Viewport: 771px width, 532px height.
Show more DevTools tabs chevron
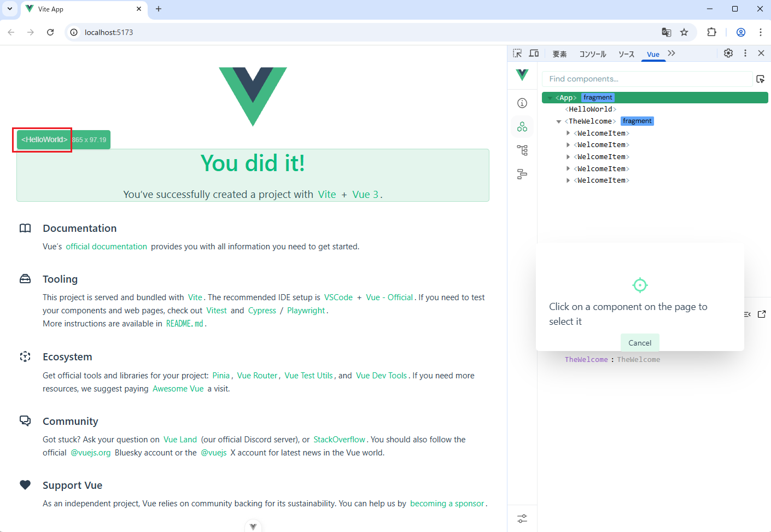(671, 53)
